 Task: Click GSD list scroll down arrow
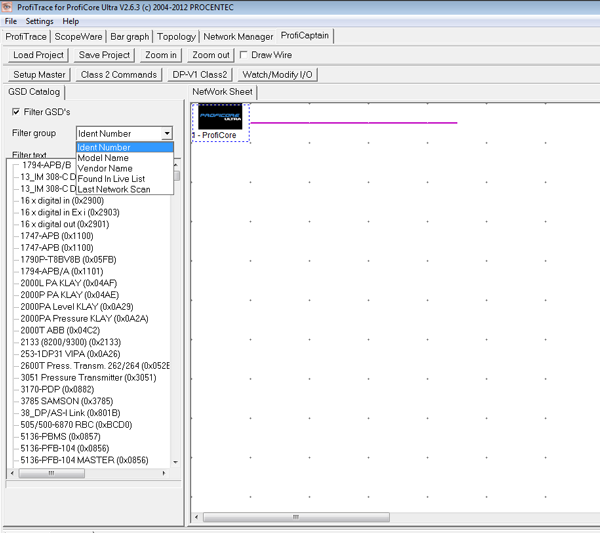coord(176,462)
